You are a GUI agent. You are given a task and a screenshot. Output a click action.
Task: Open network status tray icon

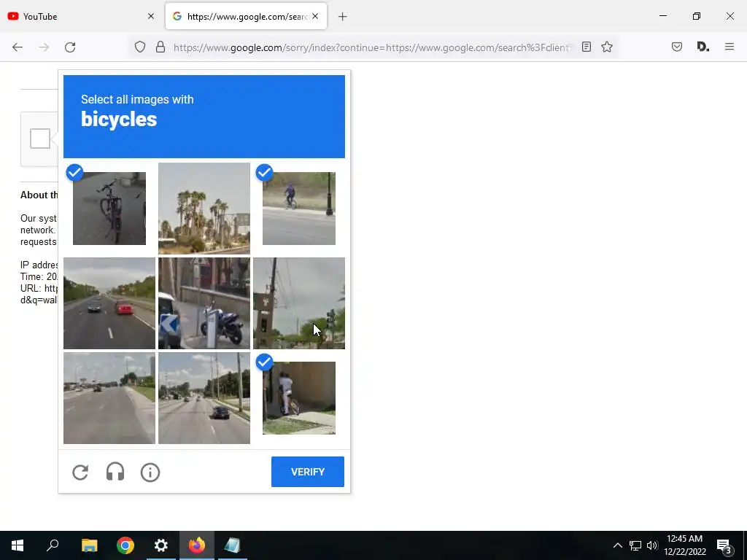tap(635, 545)
